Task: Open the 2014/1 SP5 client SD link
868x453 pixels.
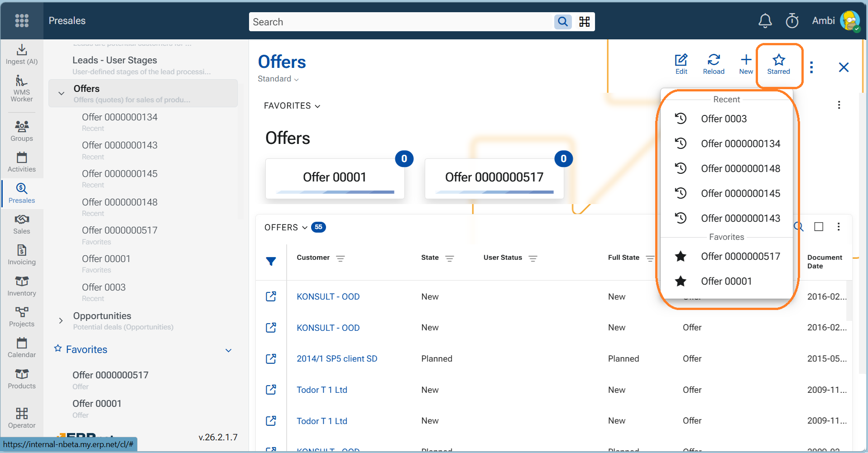Action: pyautogui.click(x=336, y=358)
